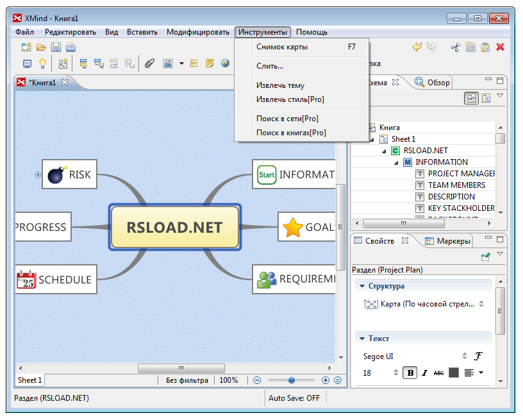This screenshot has width=523, height=420.
Task: Open the dark gray text color swatch
Action: (453, 373)
